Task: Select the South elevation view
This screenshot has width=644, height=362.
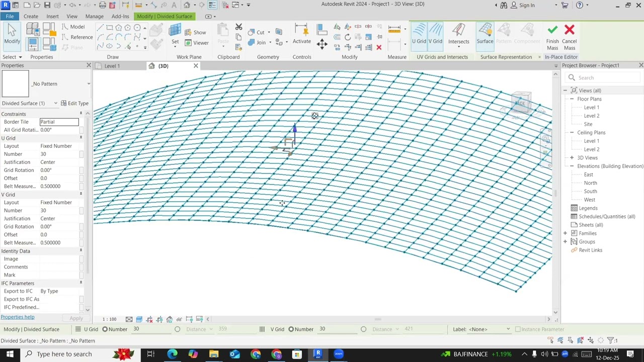Action: (x=591, y=192)
